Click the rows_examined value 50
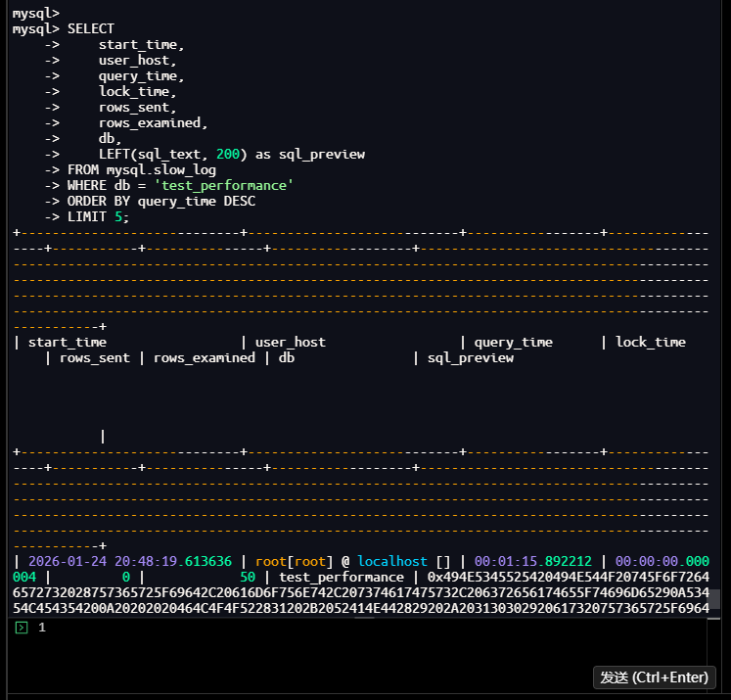 tap(248, 577)
